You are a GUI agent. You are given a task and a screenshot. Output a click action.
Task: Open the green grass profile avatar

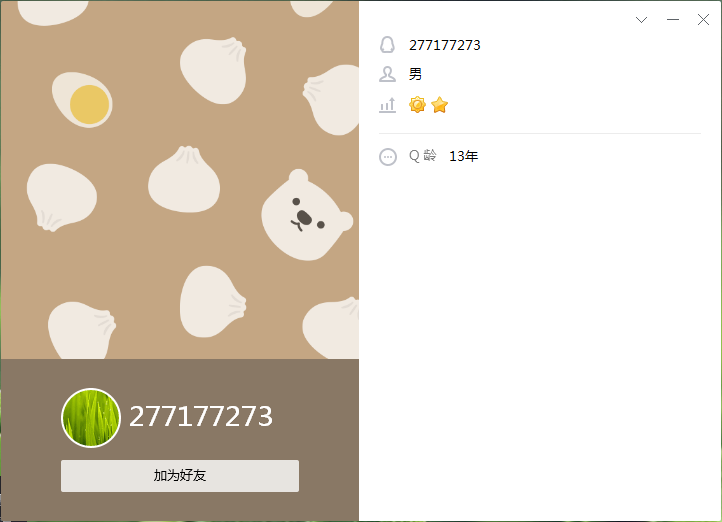(x=91, y=418)
